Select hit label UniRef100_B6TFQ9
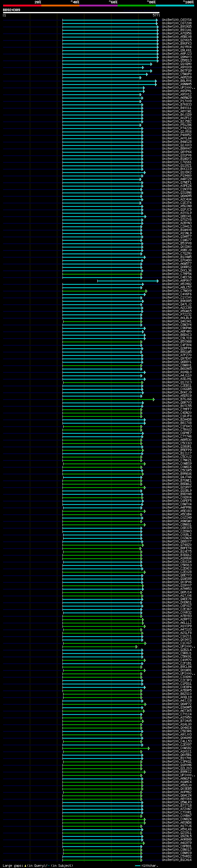The width and height of the screenshot is (197, 868). [x=177, y=71]
